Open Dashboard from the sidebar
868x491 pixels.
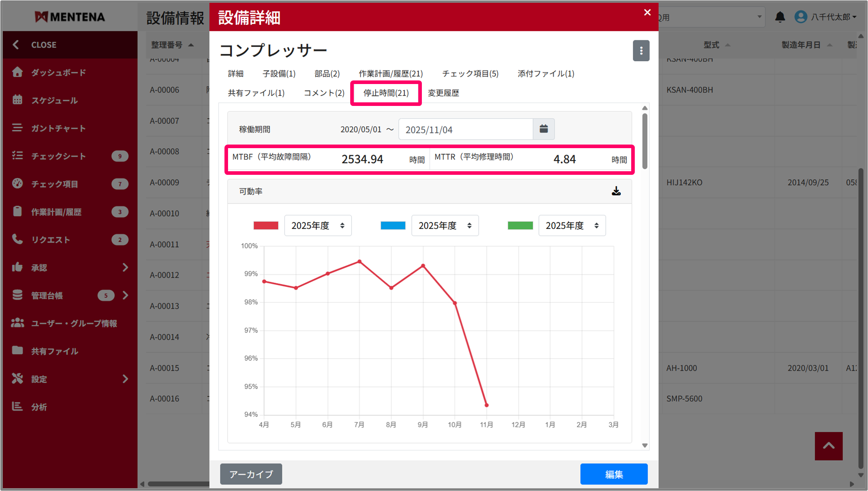[59, 72]
